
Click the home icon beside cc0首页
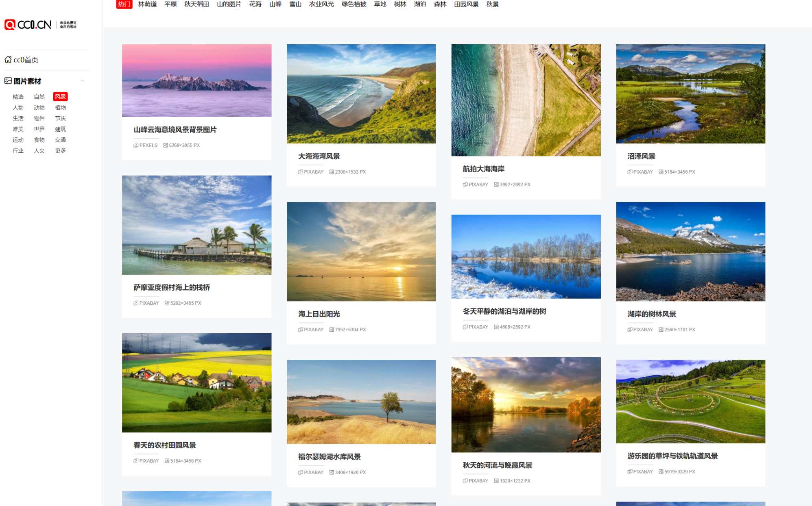[8, 60]
